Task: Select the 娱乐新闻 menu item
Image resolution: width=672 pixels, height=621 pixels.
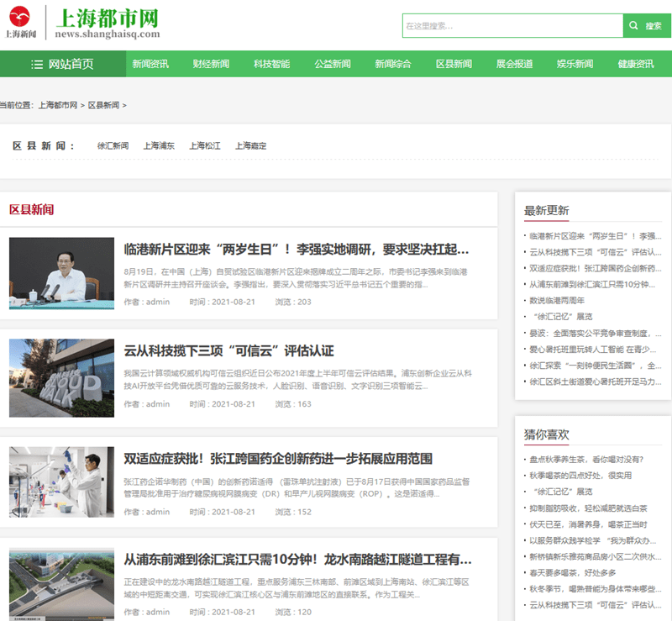Action: (x=575, y=64)
